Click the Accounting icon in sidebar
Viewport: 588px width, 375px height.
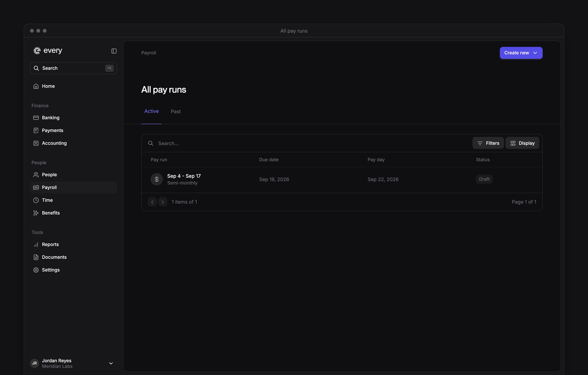36,143
